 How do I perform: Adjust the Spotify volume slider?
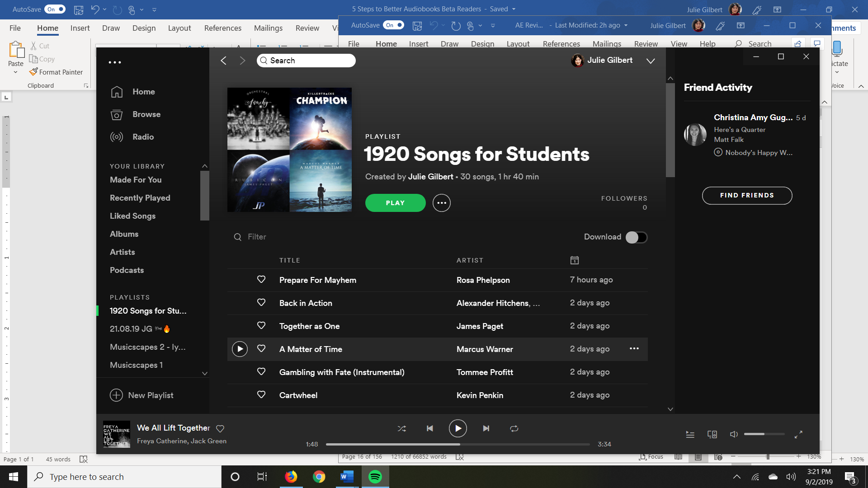point(764,434)
